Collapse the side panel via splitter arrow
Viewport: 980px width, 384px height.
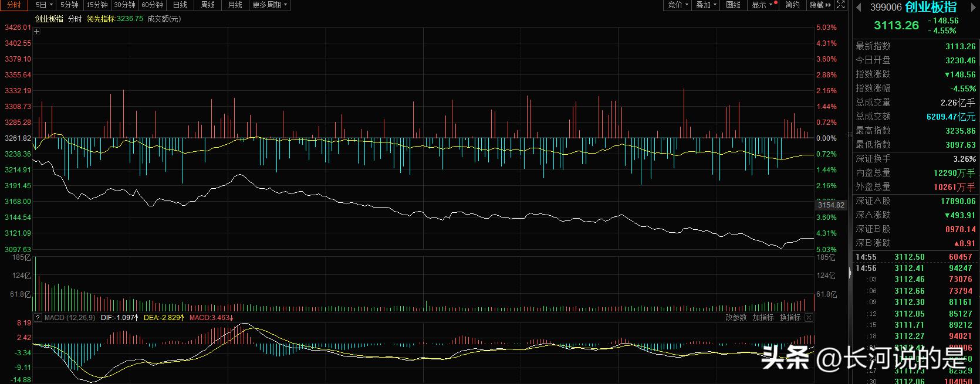[x=850, y=273]
